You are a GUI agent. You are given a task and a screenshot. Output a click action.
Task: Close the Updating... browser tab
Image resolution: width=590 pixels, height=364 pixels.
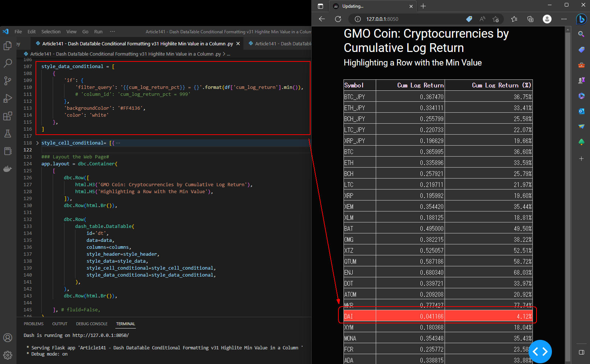pyautogui.click(x=411, y=6)
